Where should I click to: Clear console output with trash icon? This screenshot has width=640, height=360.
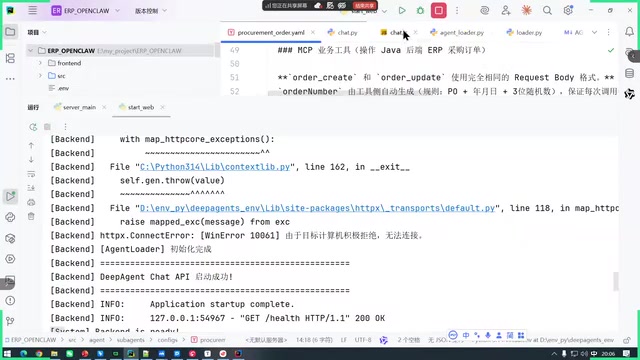[31, 217]
